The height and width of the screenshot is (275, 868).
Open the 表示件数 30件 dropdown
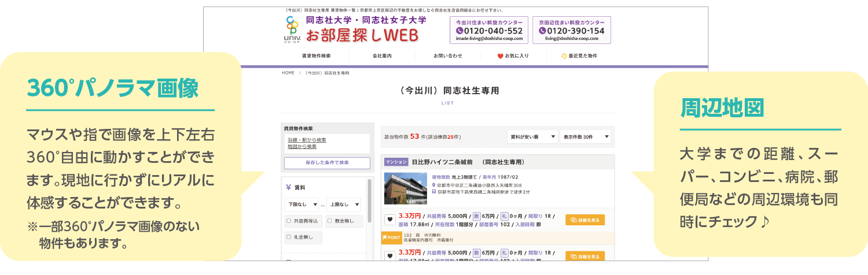point(586,137)
